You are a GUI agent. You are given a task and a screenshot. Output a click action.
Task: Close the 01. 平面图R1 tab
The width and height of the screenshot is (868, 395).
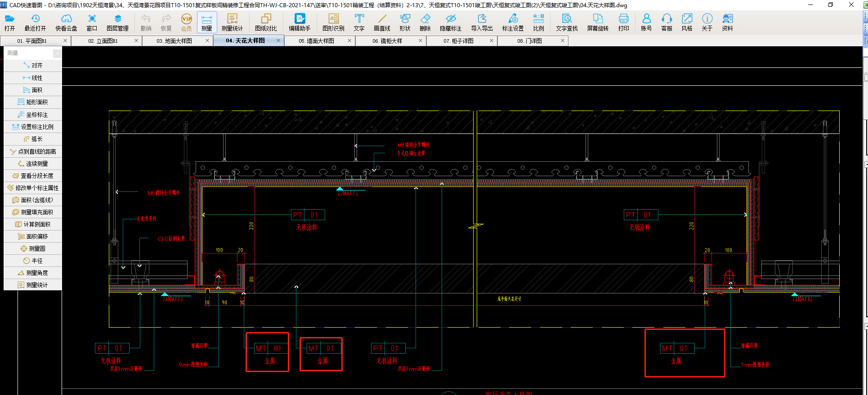(65, 40)
